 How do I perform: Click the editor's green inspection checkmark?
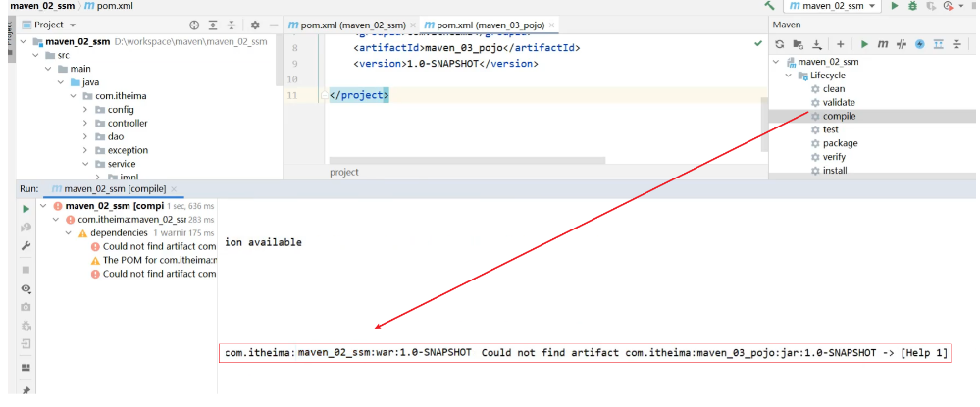click(758, 43)
